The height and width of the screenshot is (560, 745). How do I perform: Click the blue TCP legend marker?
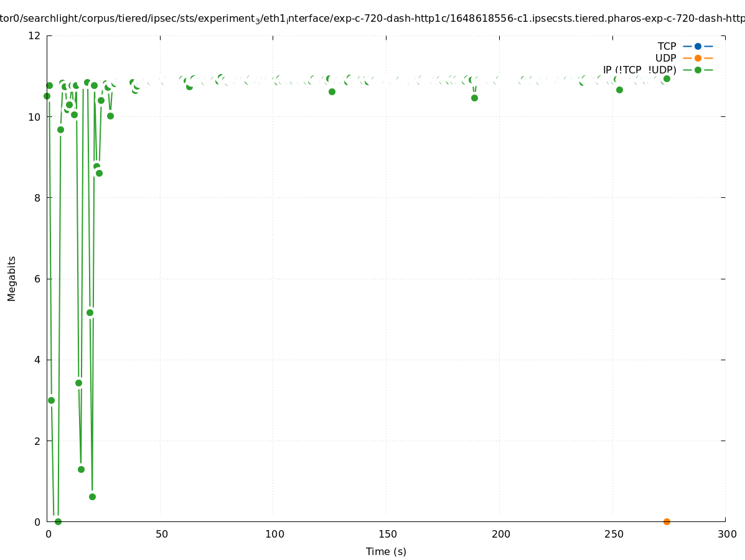[698, 46]
